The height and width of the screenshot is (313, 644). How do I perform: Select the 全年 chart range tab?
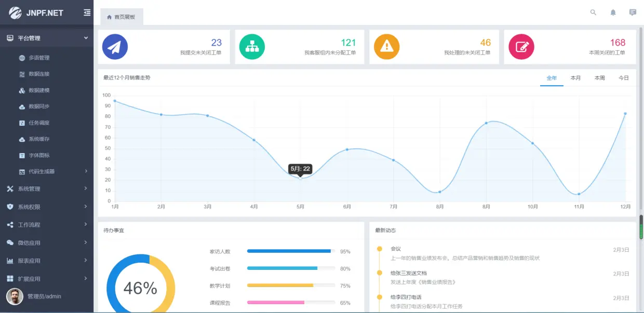pyautogui.click(x=552, y=78)
